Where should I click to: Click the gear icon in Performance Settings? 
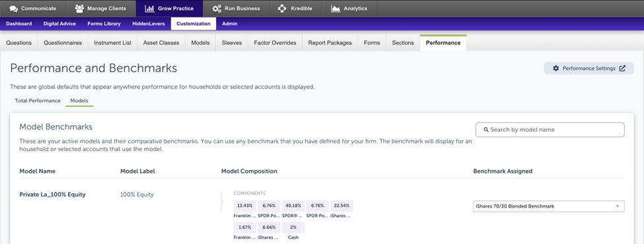coord(556,69)
